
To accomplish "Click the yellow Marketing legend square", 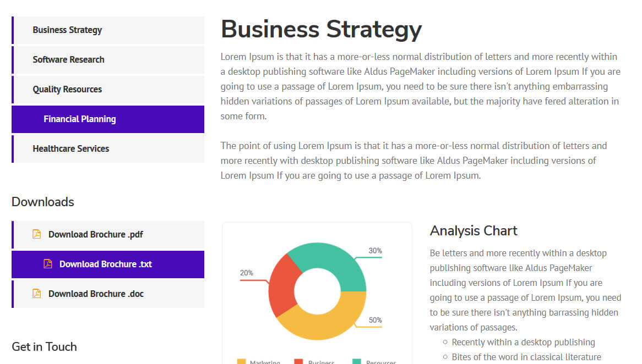I will pyautogui.click(x=242, y=362).
